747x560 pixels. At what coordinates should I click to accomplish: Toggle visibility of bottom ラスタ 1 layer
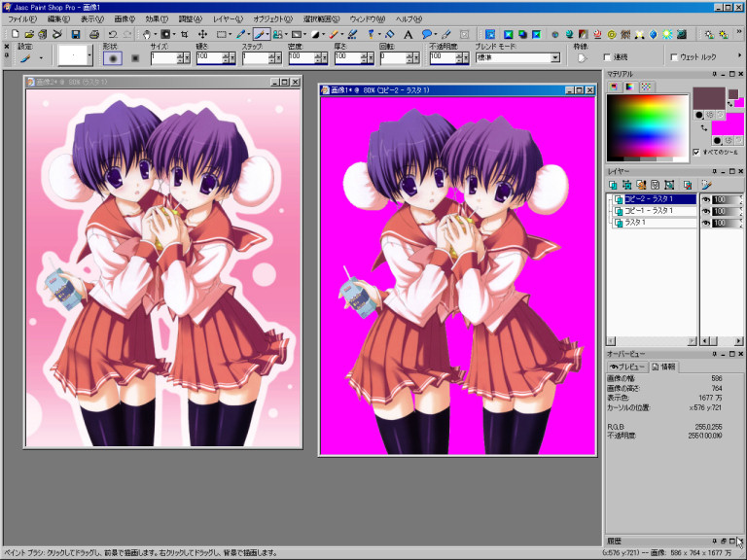point(705,223)
